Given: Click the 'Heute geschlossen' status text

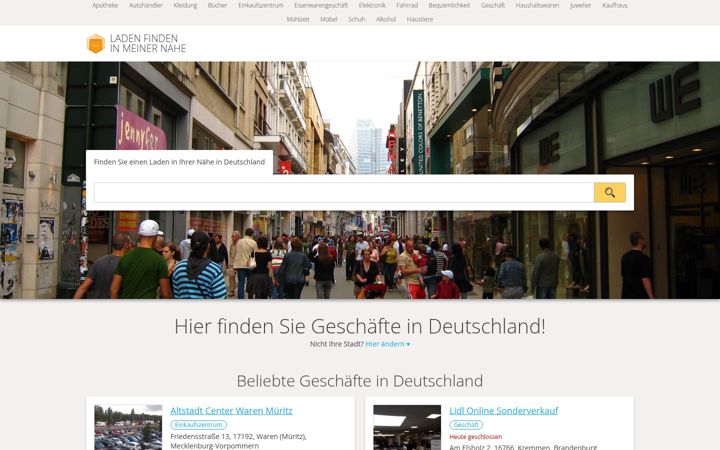Looking at the screenshot, I should [476, 437].
